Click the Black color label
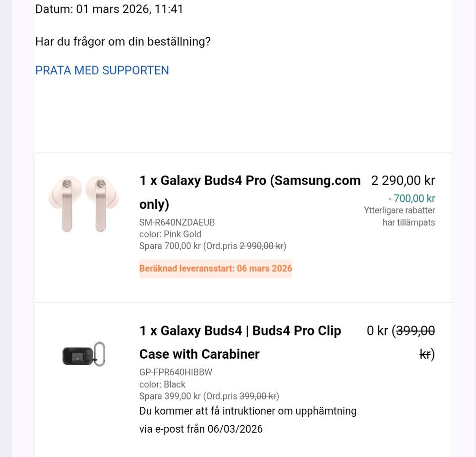Image resolution: width=476 pixels, height=457 pixels. (x=162, y=384)
